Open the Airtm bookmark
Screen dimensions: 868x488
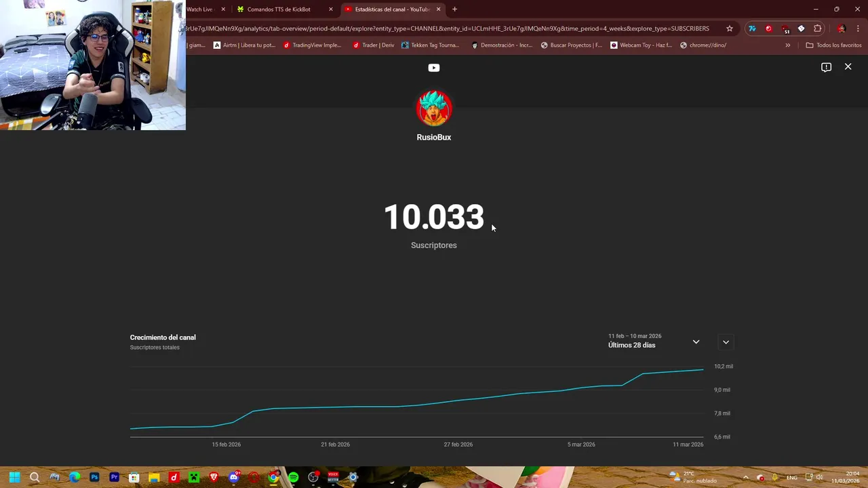tap(244, 45)
